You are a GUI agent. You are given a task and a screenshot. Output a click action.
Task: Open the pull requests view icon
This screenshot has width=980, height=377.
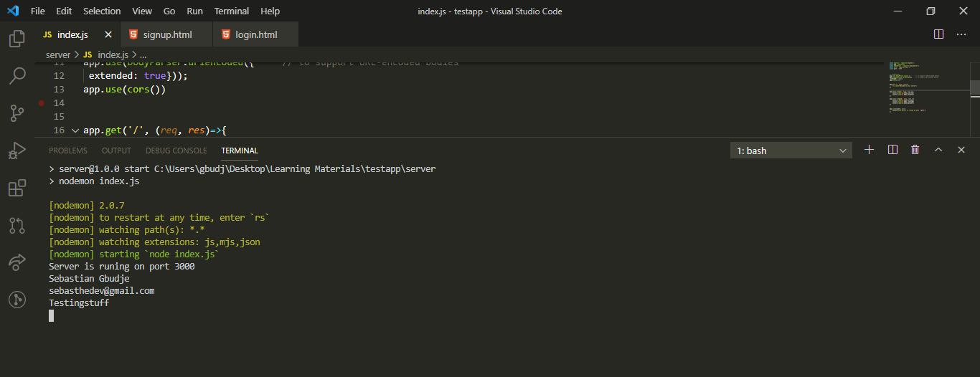(17, 225)
